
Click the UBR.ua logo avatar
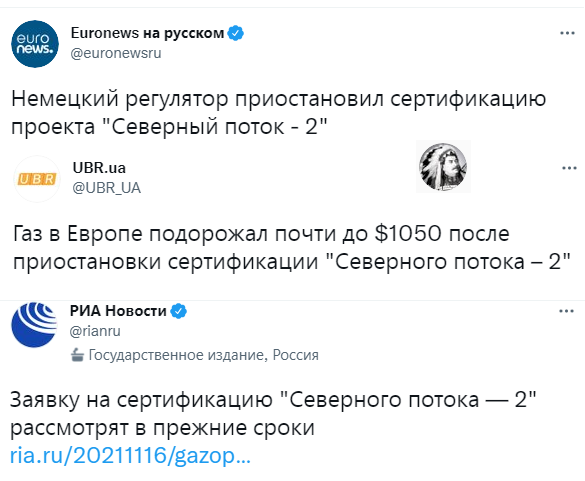[37, 179]
